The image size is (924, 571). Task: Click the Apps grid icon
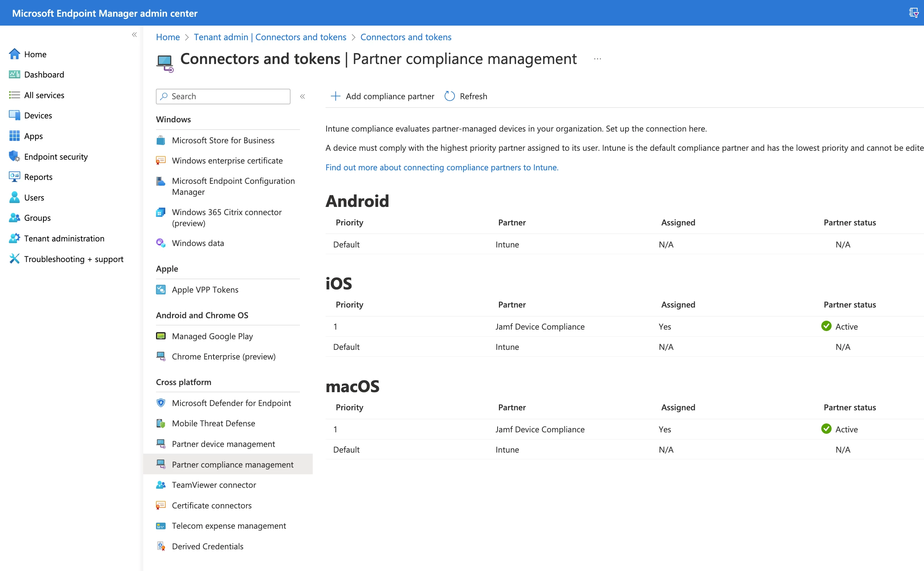14,136
